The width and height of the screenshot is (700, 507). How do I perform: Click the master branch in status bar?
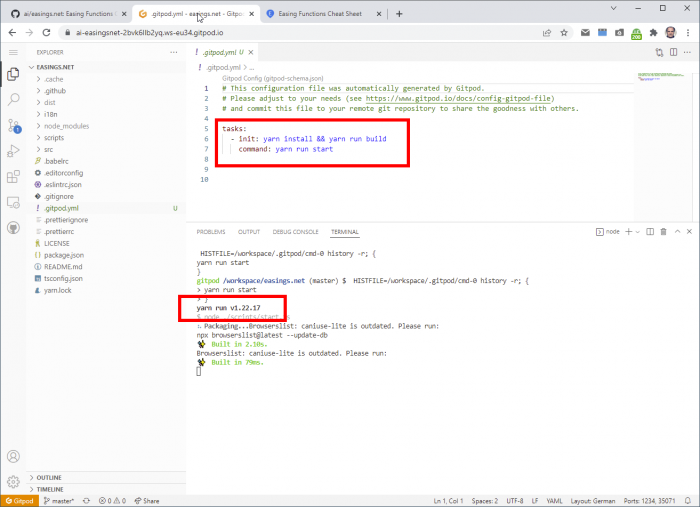(x=58, y=501)
